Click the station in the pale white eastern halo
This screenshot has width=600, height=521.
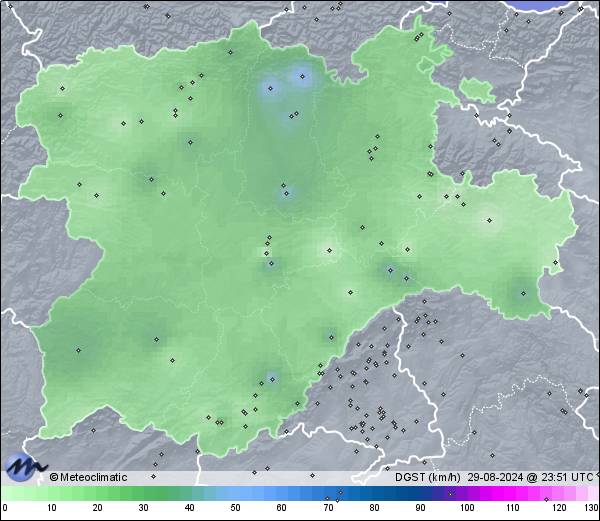pyautogui.click(x=489, y=220)
